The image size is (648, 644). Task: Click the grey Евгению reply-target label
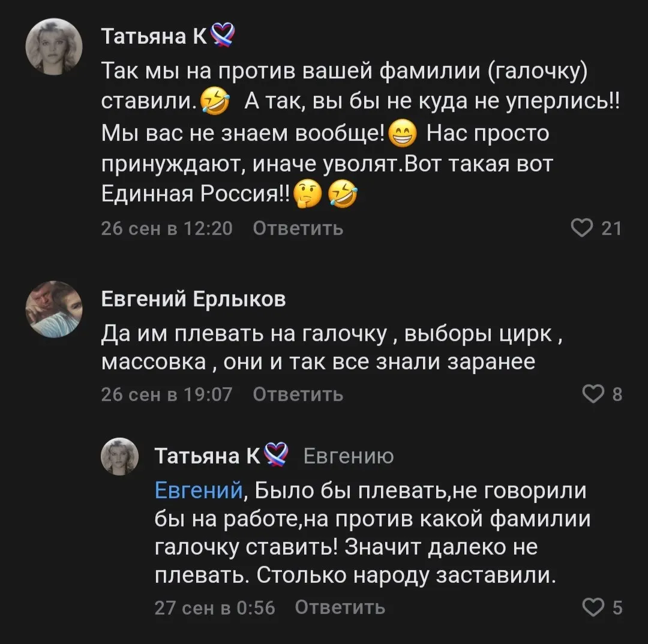tap(349, 456)
